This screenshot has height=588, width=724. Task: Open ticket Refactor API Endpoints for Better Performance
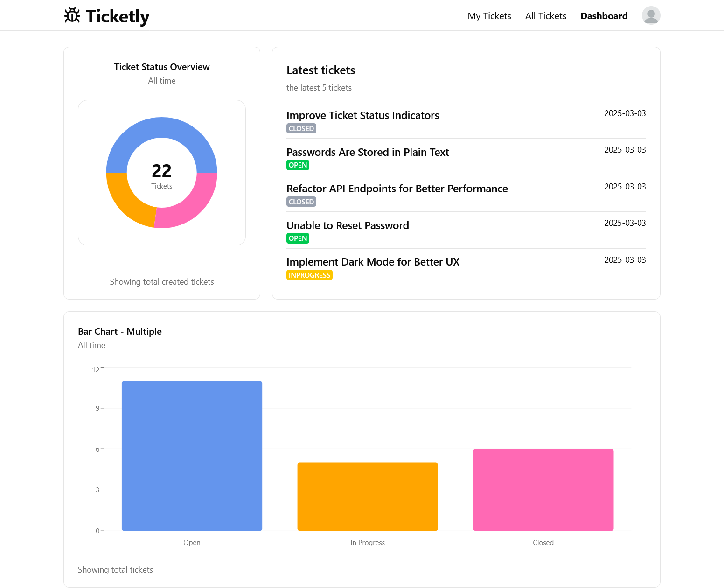pos(397,189)
